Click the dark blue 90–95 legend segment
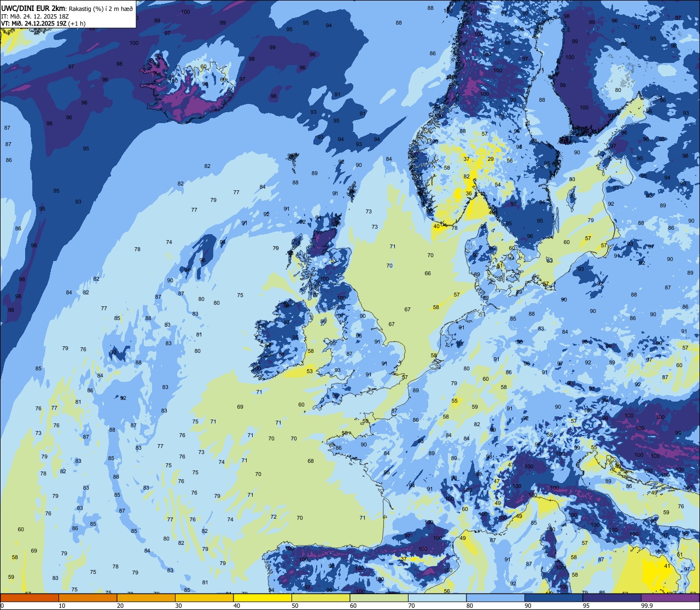This screenshot has height=610, width=700. [x=554, y=598]
